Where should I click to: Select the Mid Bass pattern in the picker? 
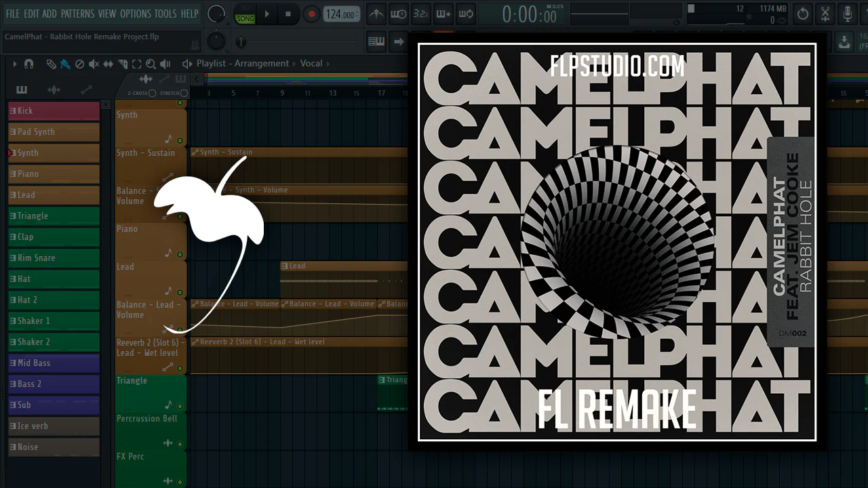54,363
